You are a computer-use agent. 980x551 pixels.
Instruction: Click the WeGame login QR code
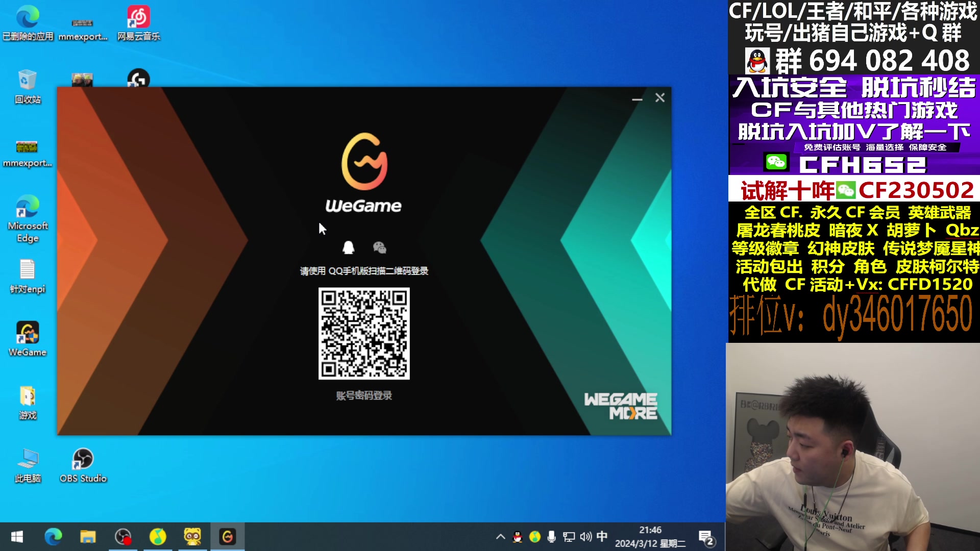364,334
